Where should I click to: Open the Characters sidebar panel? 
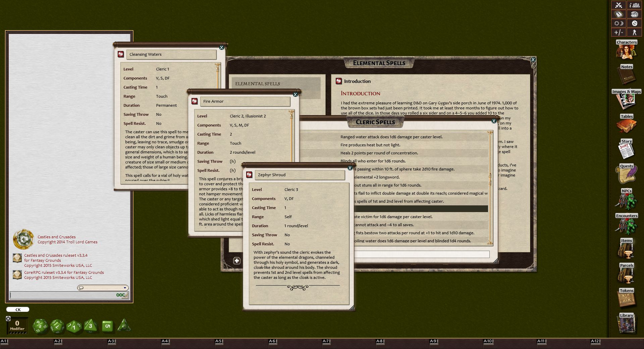tap(627, 50)
